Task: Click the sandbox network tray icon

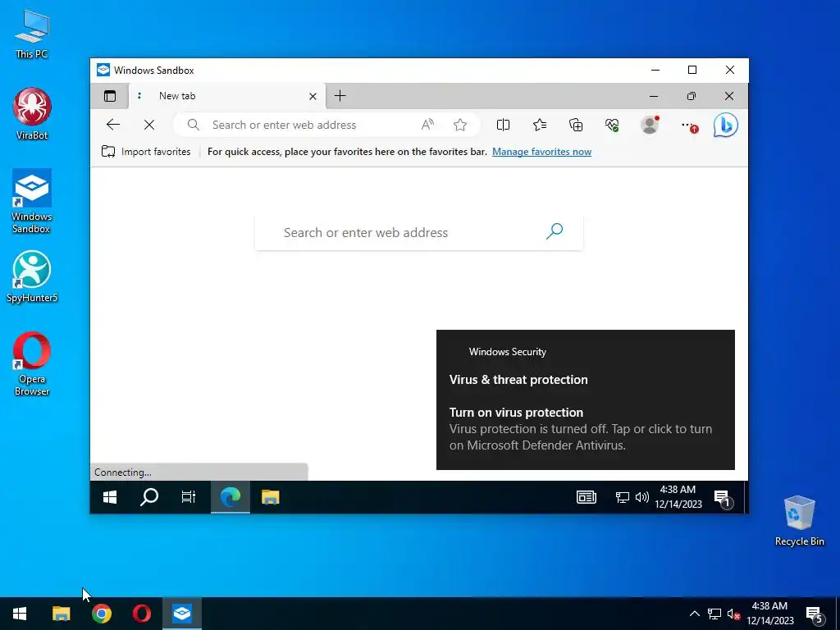Action: (x=622, y=498)
